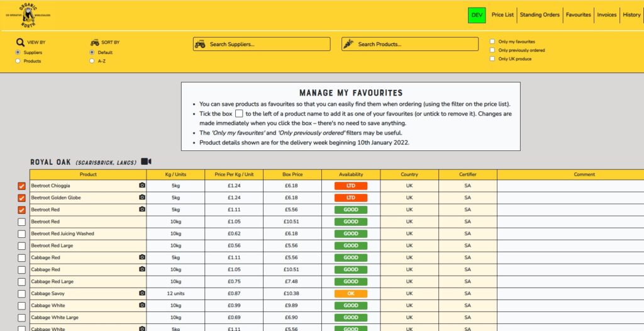Click the example tick box in instructions
Screen dimensions: 644x331
(x=239, y=113)
